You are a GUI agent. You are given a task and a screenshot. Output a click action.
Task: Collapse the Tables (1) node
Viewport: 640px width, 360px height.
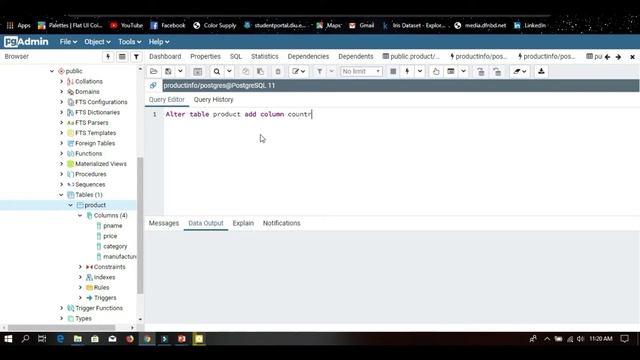62,195
